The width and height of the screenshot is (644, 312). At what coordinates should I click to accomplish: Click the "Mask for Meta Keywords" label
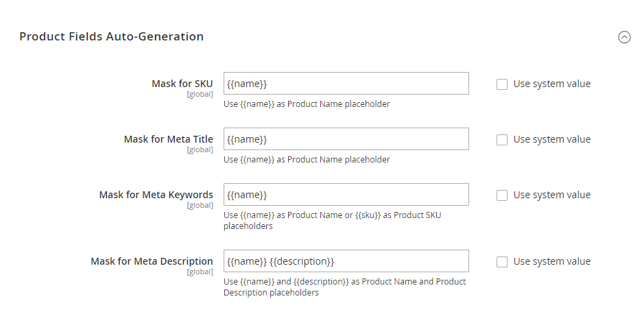[156, 195]
